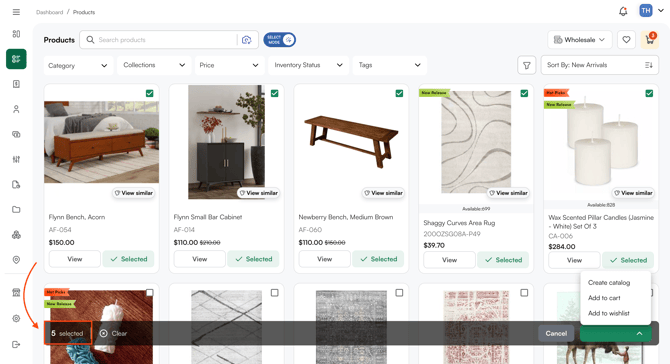Expand the Category dropdown
670x364 pixels.
pos(78,65)
